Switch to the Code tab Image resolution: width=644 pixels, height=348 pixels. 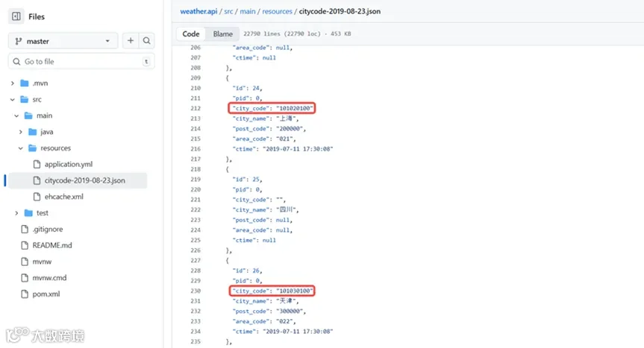(191, 34)
